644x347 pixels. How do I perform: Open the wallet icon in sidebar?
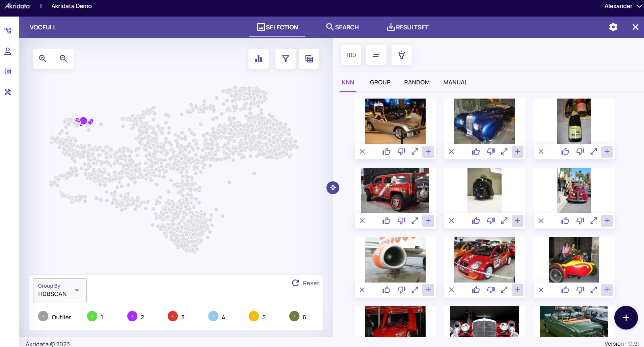pyautogui.click(x=8, y=72)
